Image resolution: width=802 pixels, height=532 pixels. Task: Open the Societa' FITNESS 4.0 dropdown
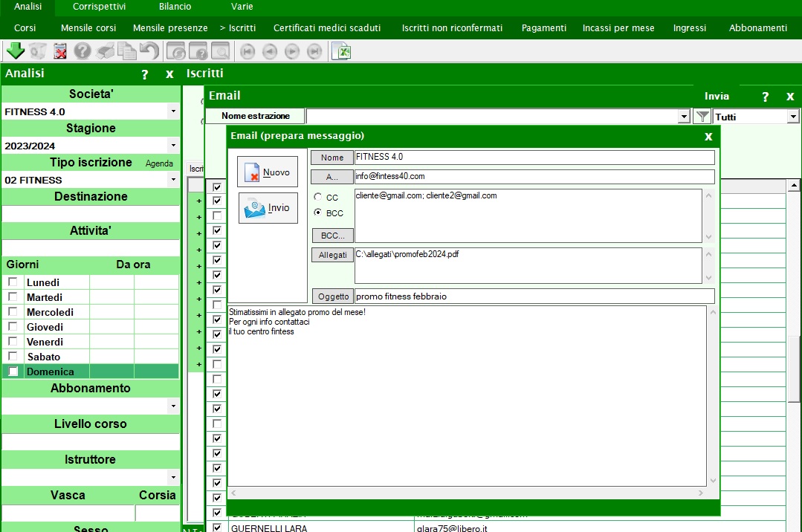coord(173,111)
